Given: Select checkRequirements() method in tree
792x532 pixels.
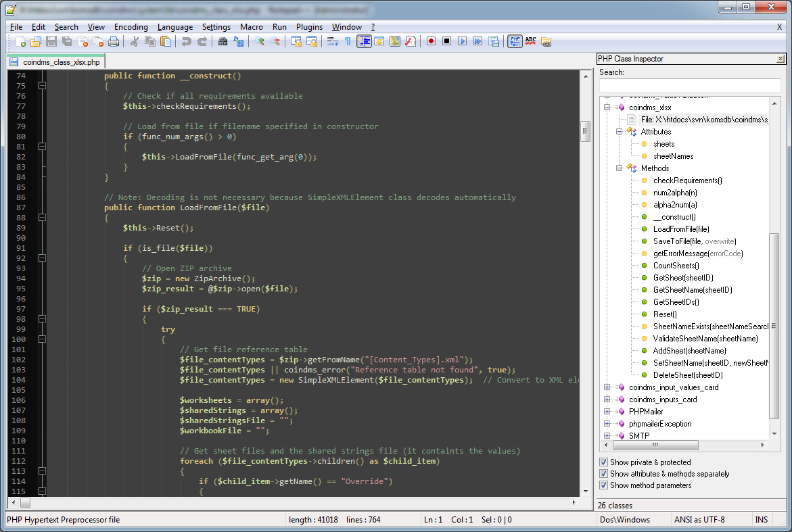Looking at the screenshot, I should pos(687,180).
